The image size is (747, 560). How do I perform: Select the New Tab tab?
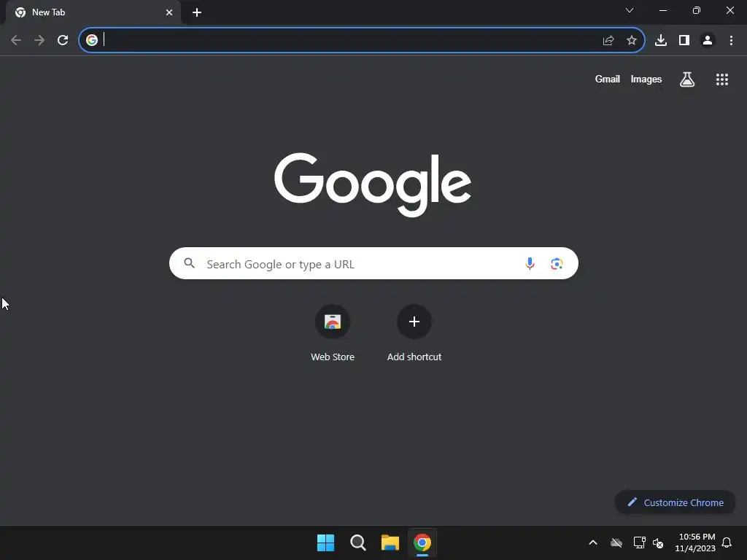[x=93, y=12]
